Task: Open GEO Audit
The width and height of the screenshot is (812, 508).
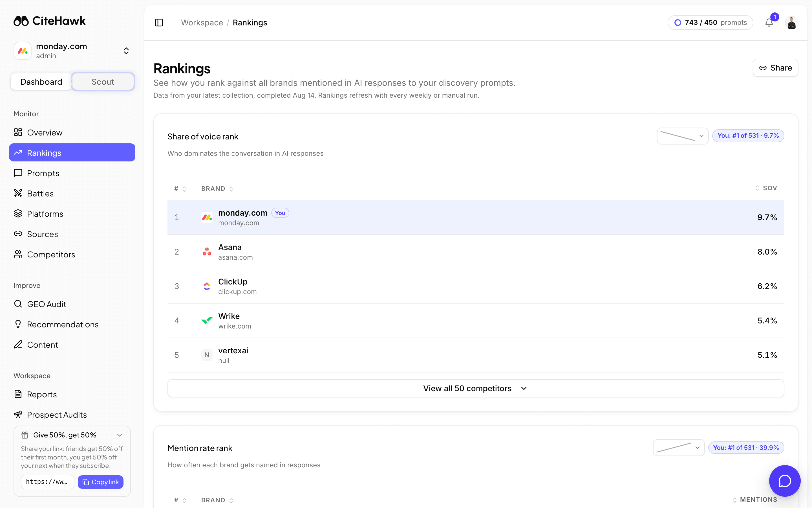Action: tap(72, 304)
